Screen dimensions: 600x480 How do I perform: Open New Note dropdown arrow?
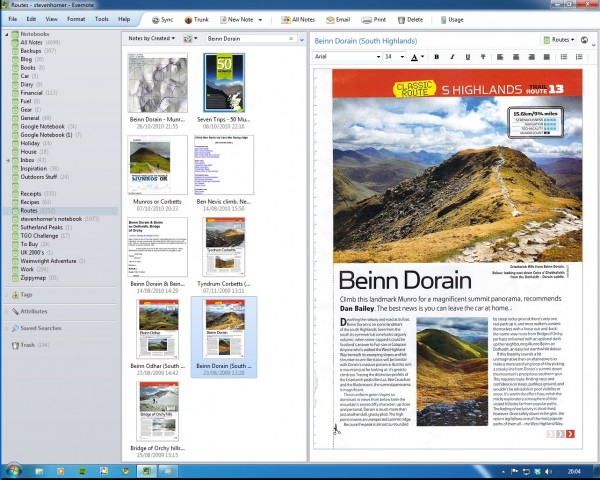(260, 20)
